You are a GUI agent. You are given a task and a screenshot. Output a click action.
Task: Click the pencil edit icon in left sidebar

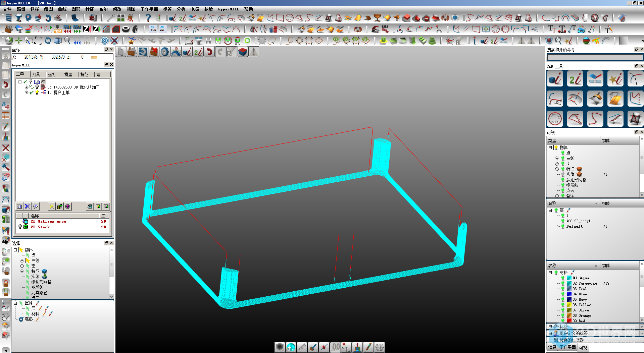[6, 127]
